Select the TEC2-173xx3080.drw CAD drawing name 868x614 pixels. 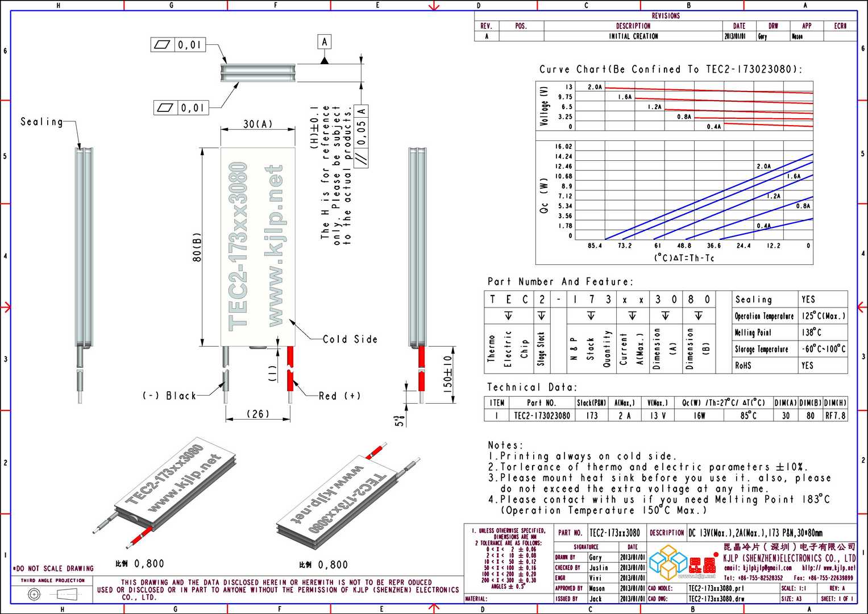coord(716,599)
